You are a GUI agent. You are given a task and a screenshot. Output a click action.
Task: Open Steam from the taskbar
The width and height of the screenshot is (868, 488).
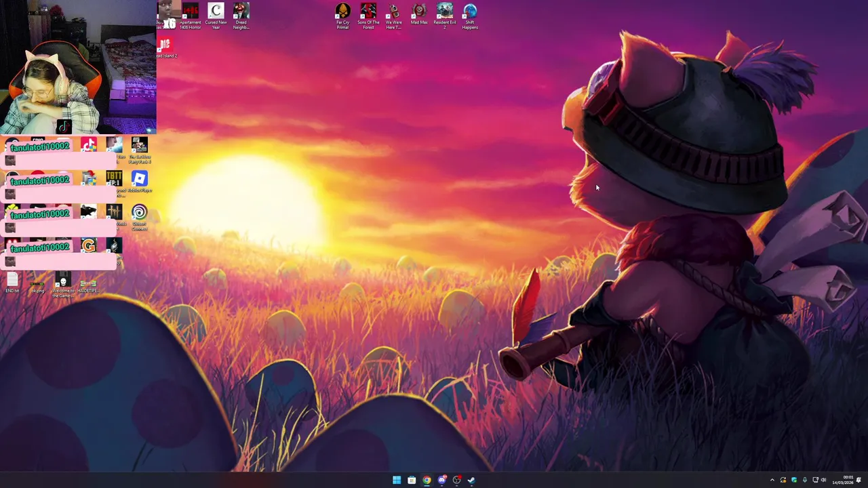click(472, 481)
